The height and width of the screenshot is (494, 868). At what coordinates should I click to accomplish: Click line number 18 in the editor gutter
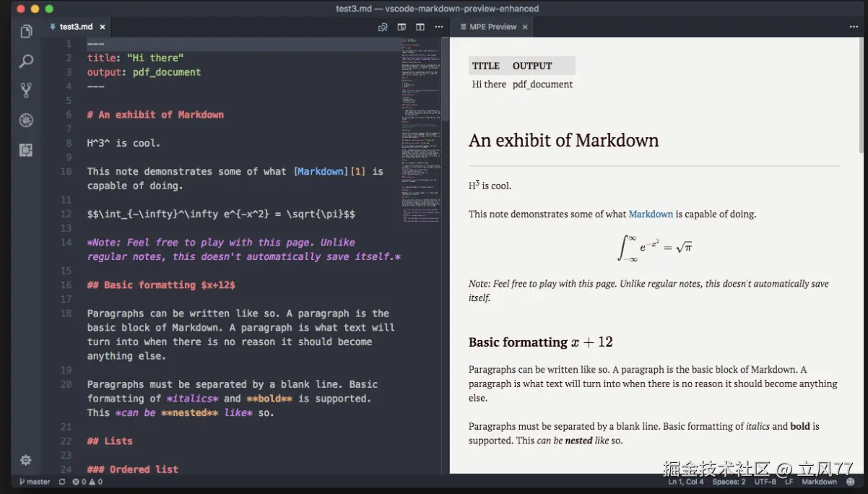point(66,313)
